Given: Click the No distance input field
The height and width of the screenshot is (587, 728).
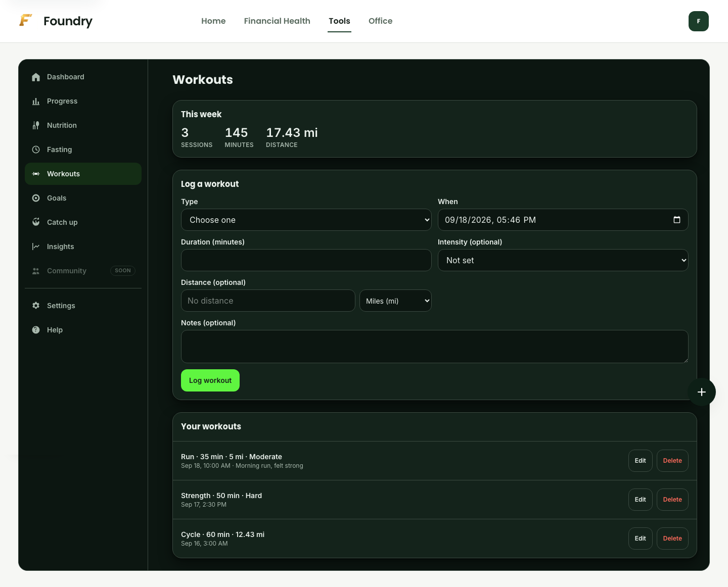Looking at the screenshot, I should tap(268, 301).
